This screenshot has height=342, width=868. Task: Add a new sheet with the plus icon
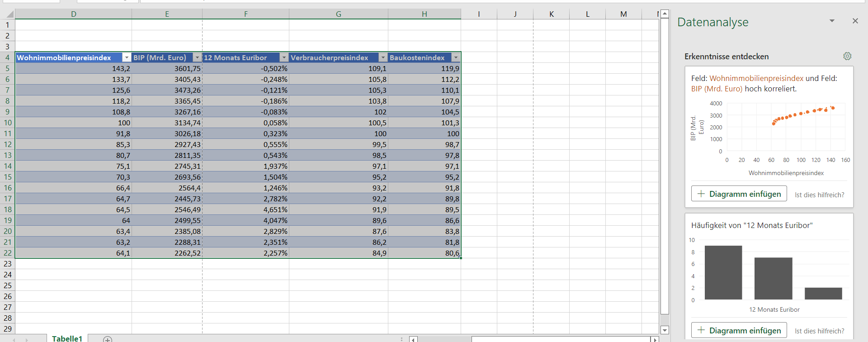coord(108,339)
